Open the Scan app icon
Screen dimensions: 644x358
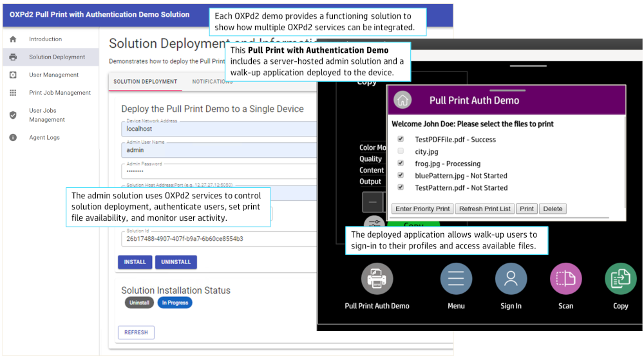click(565, 279)
